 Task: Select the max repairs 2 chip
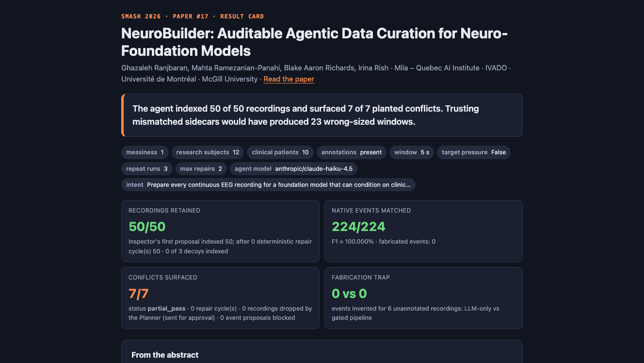[x=201, y=169]
